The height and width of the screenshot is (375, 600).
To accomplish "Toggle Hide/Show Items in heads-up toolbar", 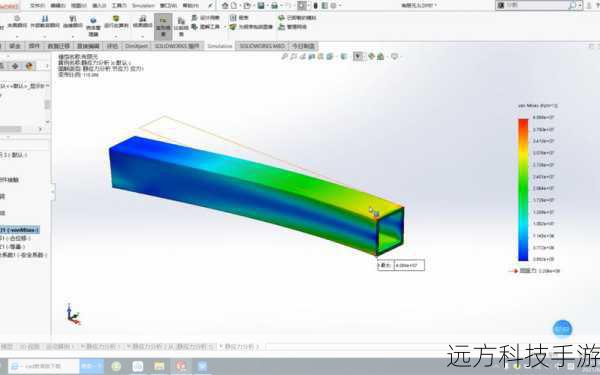I will (358, 57).
